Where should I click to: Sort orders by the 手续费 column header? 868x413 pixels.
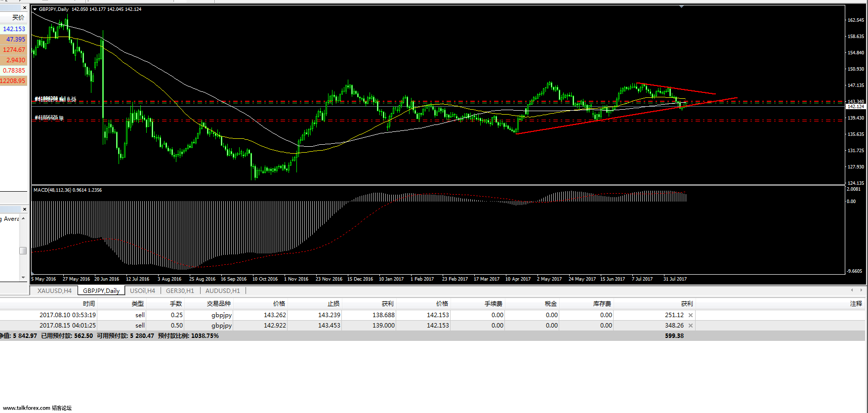(494, 304)
